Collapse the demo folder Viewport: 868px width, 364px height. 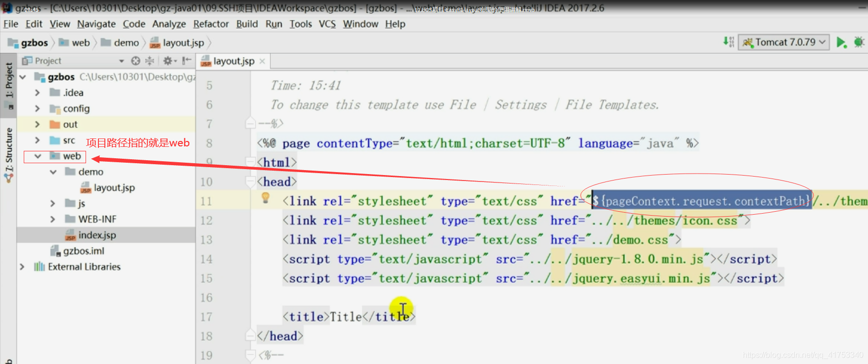[53, 172]
